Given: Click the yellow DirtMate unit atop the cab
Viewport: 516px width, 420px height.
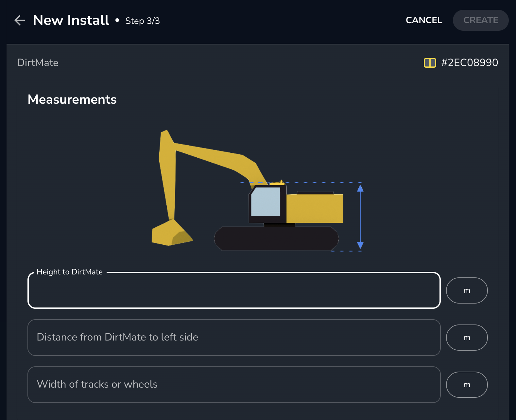Looking at the screenshot, I should tap(278, 183).
